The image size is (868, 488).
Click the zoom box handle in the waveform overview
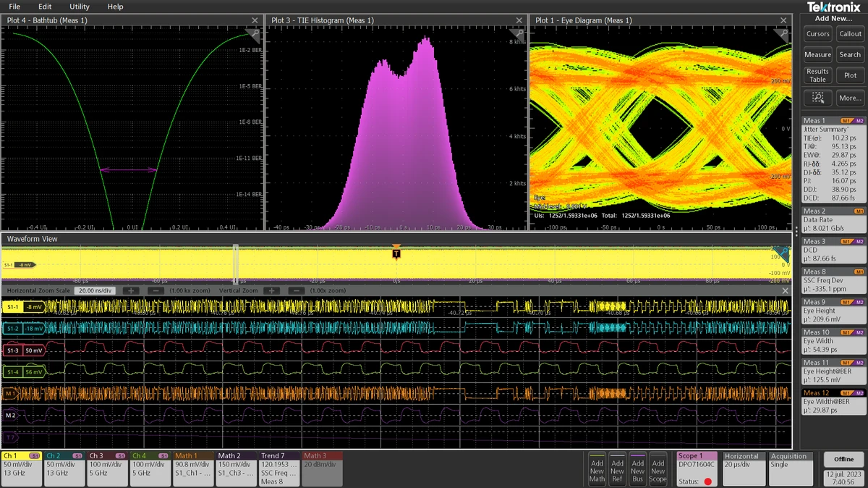tap(236, 264)
